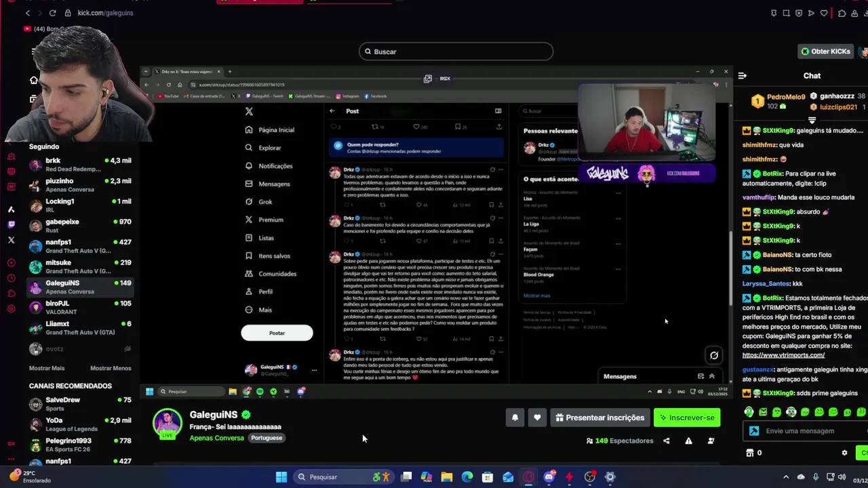Click Laryssa_Santos username in chat
Screen dimensions: 868x488
[766, 283]
